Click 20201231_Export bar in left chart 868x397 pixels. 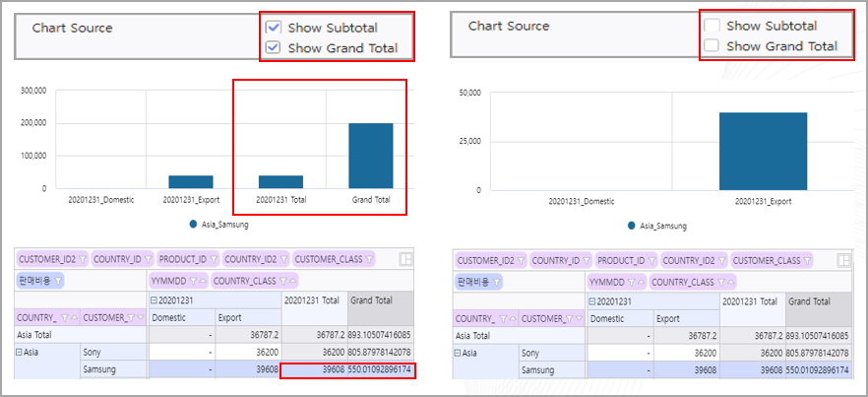pos(191,182)
